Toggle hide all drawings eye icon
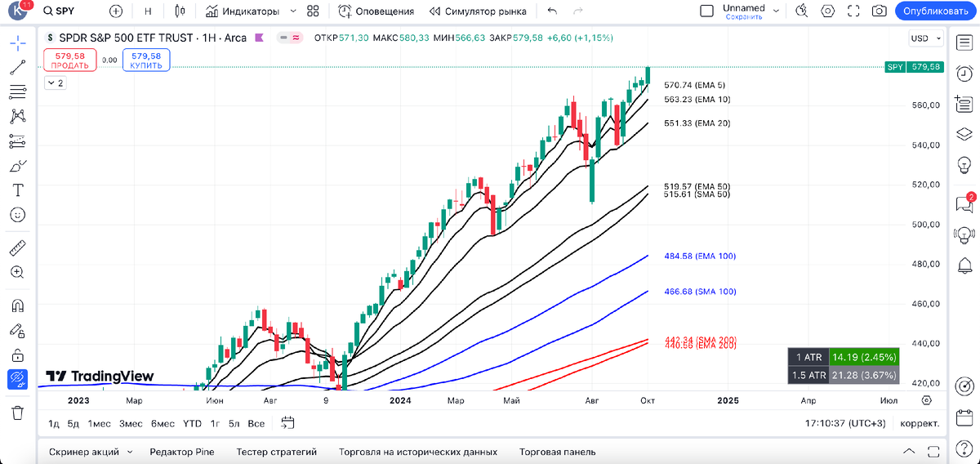 [17, 379]
